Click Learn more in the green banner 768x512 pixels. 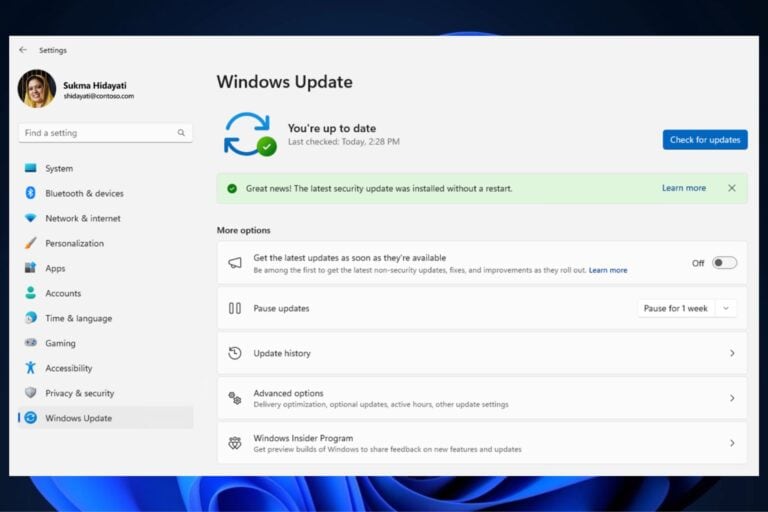684,188
